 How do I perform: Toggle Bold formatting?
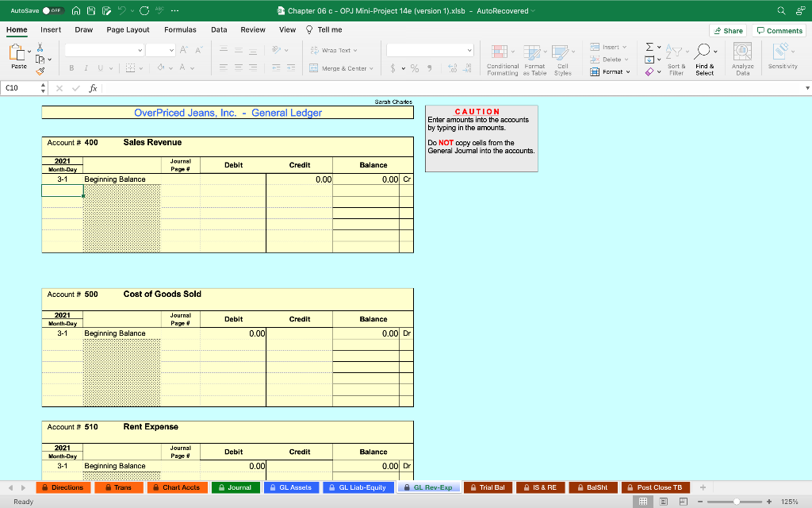coord(71,68)
